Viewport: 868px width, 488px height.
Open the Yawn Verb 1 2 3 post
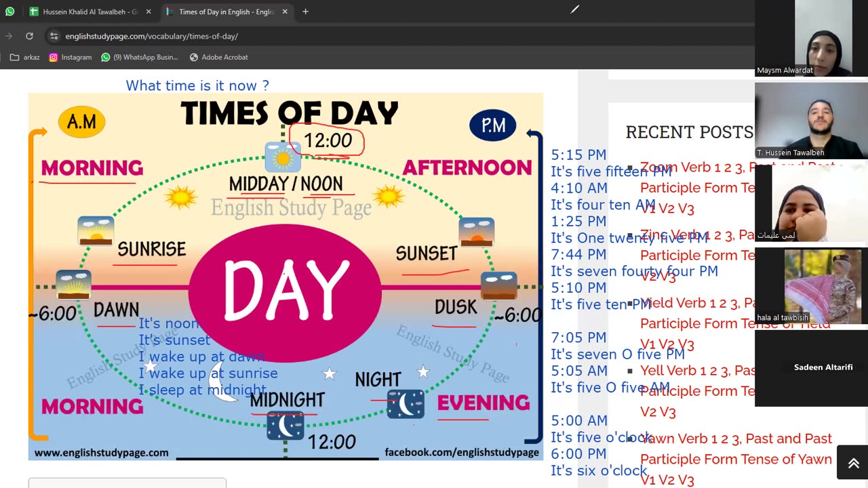point(736,459)
